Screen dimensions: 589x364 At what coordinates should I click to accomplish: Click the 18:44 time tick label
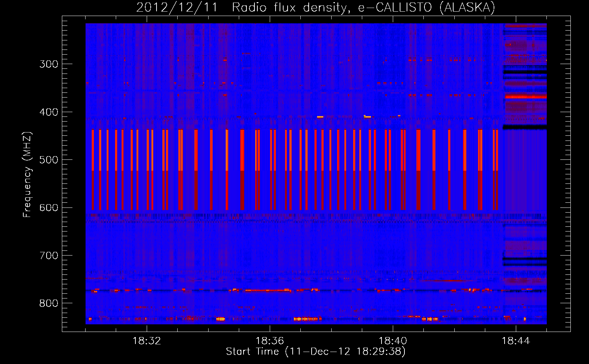(516, 341)
